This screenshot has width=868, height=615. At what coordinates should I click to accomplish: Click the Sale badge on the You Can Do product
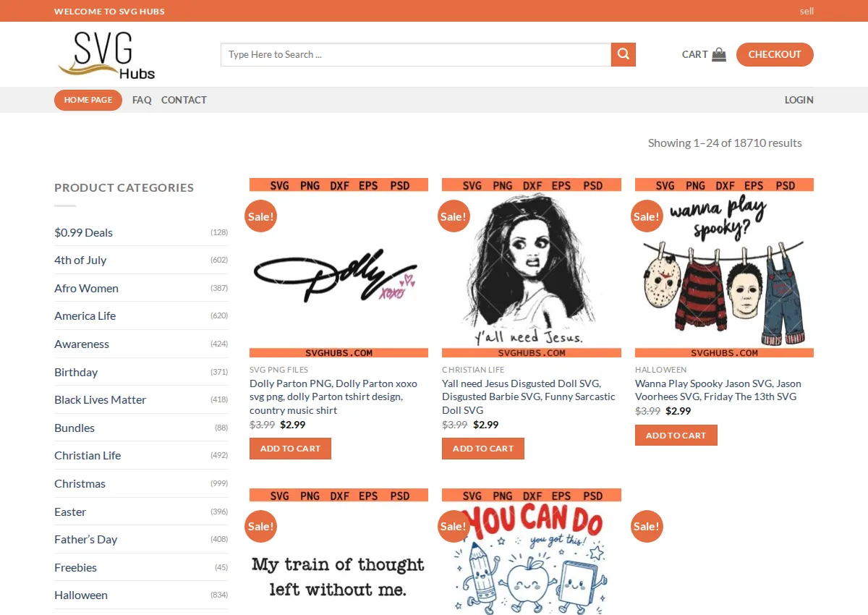(454, 527)
